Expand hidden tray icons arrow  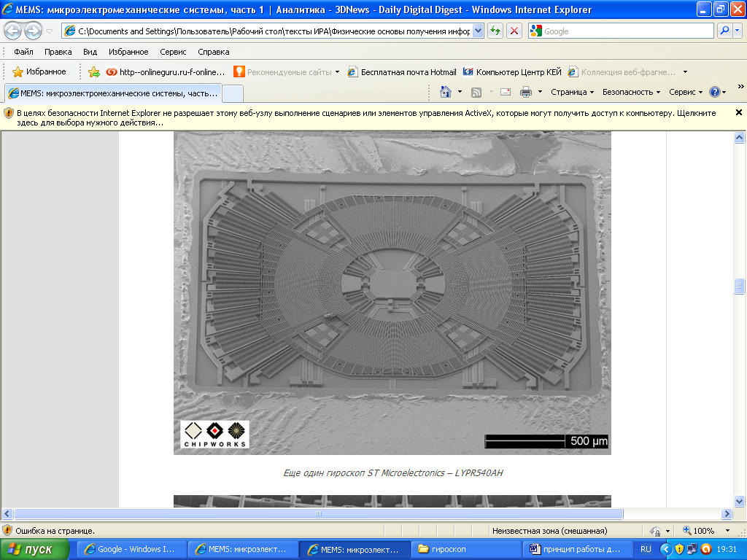tap(665, 550)
